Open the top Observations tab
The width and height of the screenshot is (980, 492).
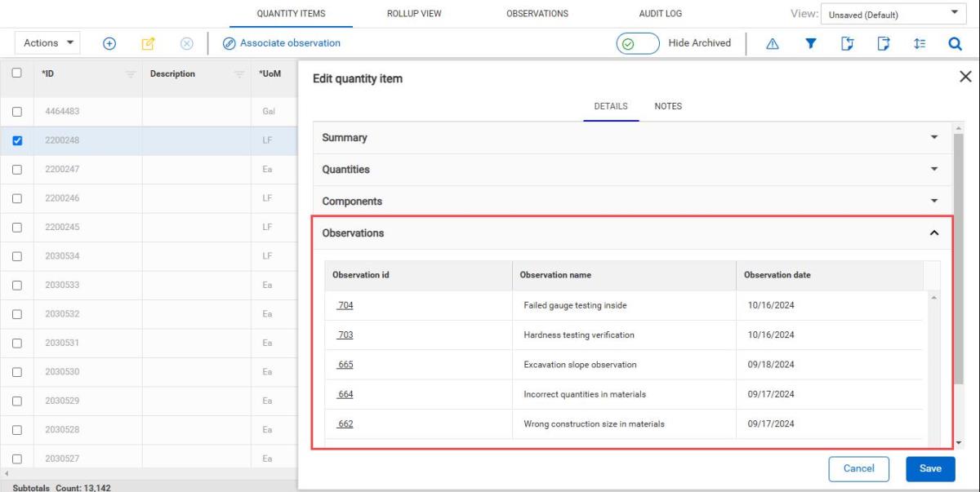[537, 14]
